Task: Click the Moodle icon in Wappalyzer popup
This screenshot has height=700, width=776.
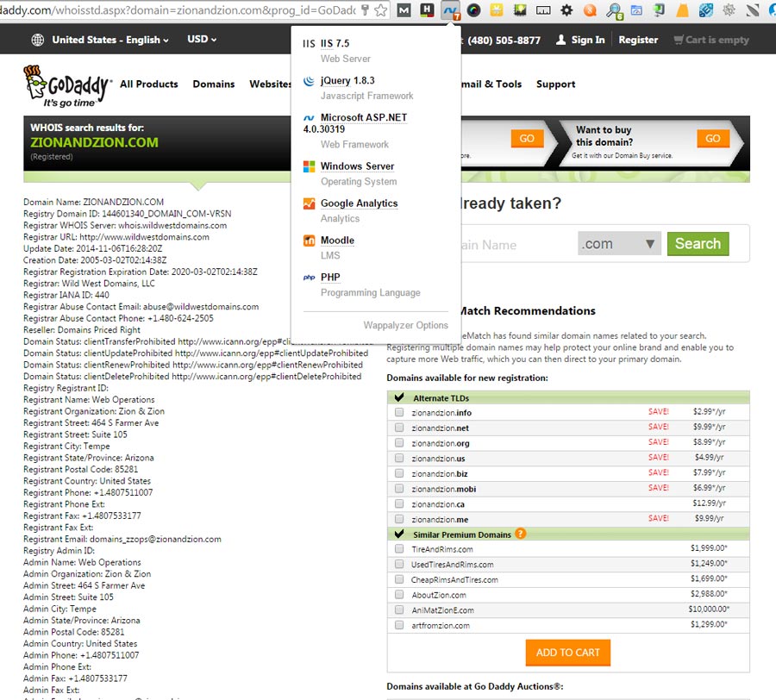Action: point(309,241)
